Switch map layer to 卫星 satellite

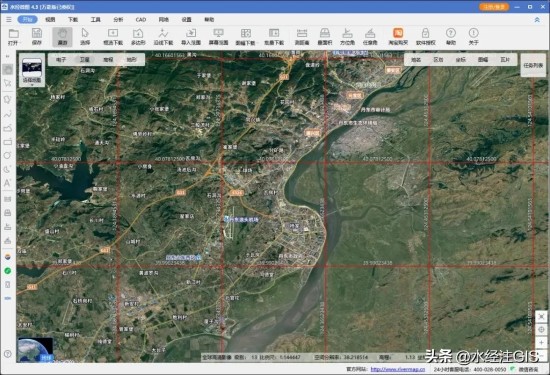click(85, 60)
